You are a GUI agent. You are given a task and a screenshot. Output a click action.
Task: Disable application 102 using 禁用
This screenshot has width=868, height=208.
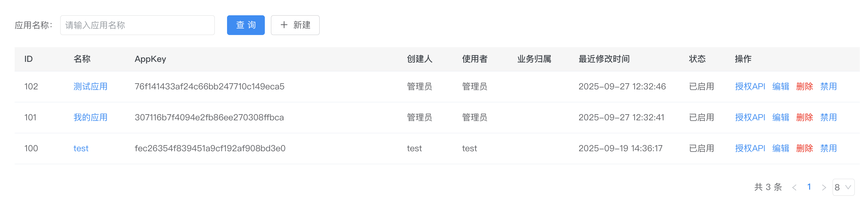coord(828,87)
